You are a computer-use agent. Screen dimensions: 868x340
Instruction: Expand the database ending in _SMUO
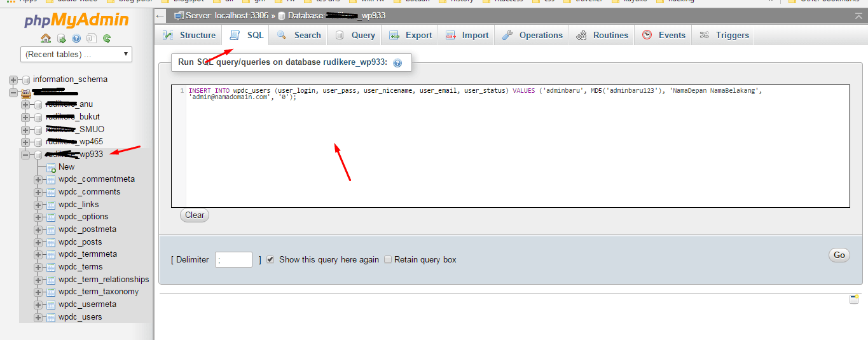[26, 130]
